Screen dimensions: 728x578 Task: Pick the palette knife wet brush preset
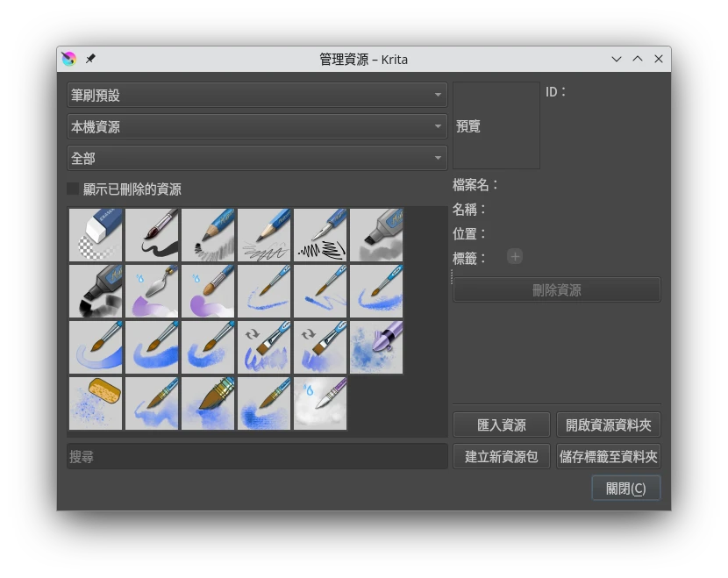pyautogui.click(x=153, y=291)
